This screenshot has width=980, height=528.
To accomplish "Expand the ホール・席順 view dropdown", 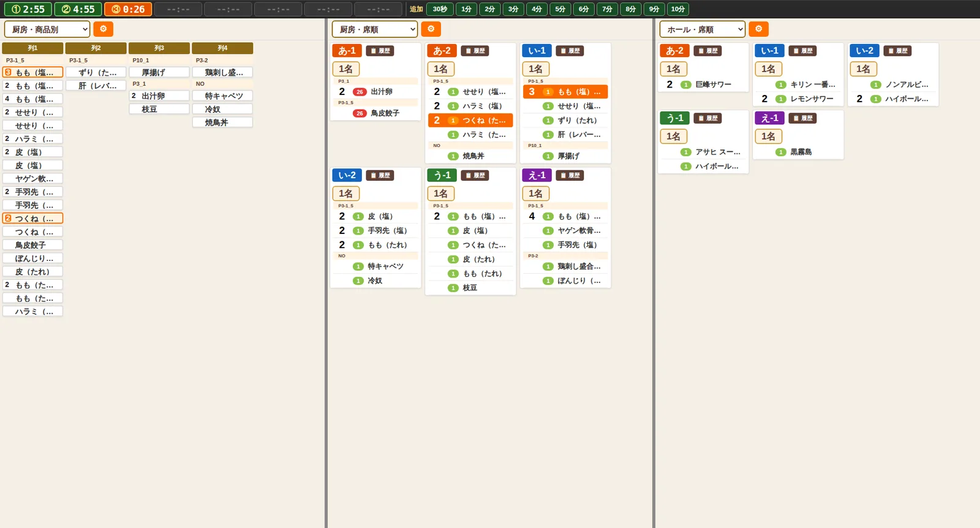I will pyautogui.click(x=703, y=29).
